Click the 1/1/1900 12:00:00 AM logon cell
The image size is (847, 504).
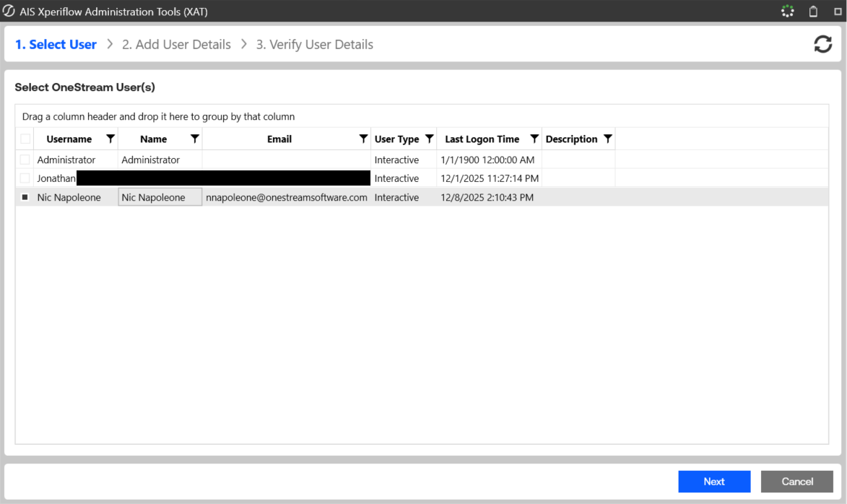489,160
